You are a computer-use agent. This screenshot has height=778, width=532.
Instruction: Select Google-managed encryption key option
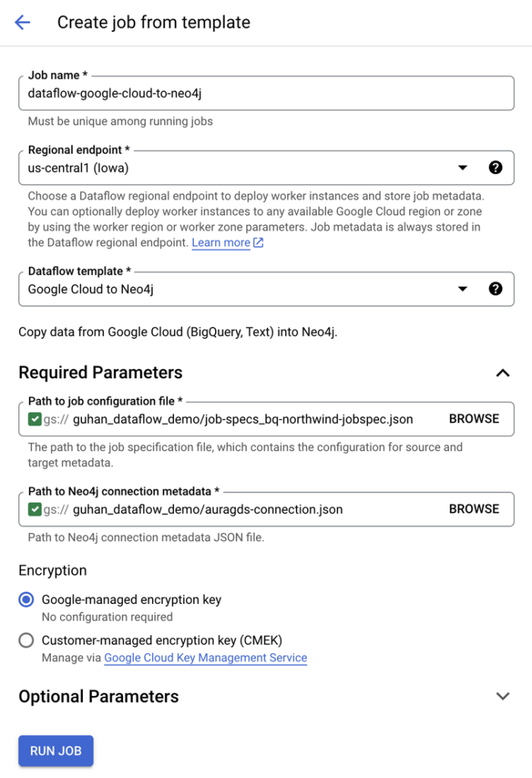(27, 599)
